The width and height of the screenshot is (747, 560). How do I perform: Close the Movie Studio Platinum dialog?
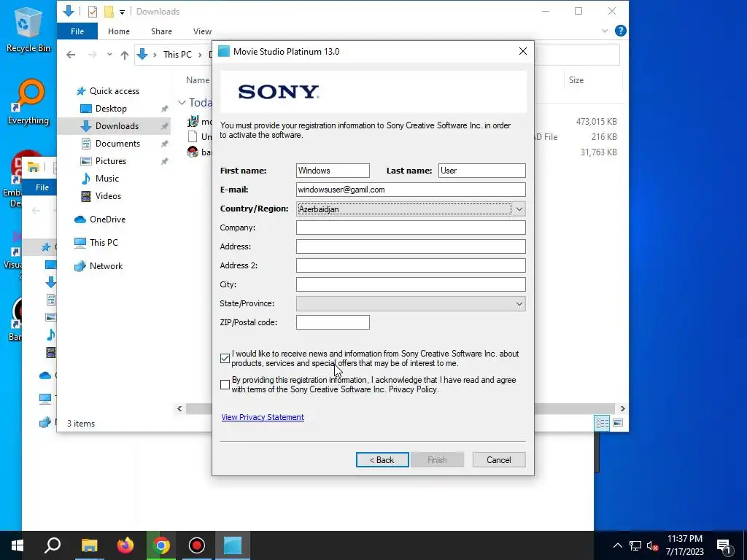tap(522, 52)
